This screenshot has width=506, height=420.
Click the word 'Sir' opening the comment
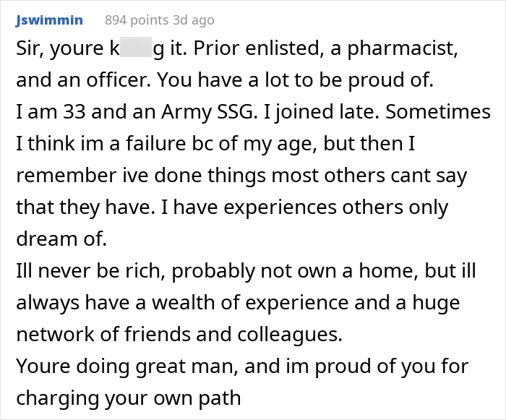click(x=27, y=48)
